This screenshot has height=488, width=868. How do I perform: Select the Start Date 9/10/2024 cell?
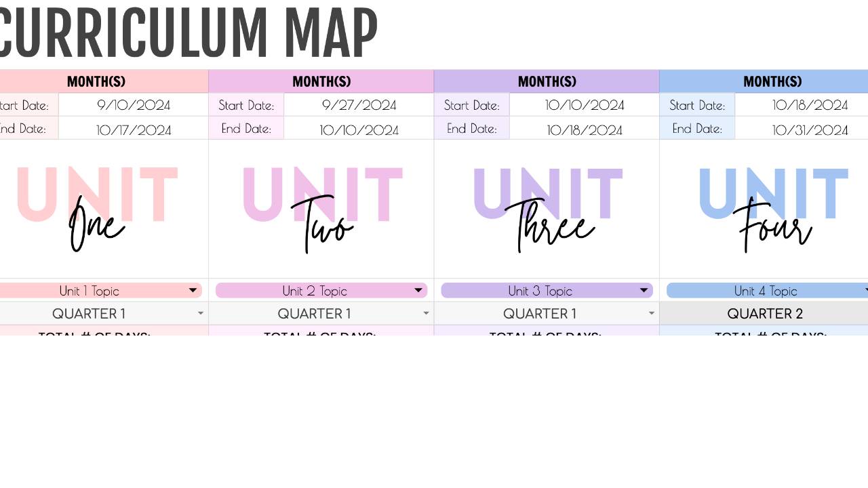pos(132,105)
